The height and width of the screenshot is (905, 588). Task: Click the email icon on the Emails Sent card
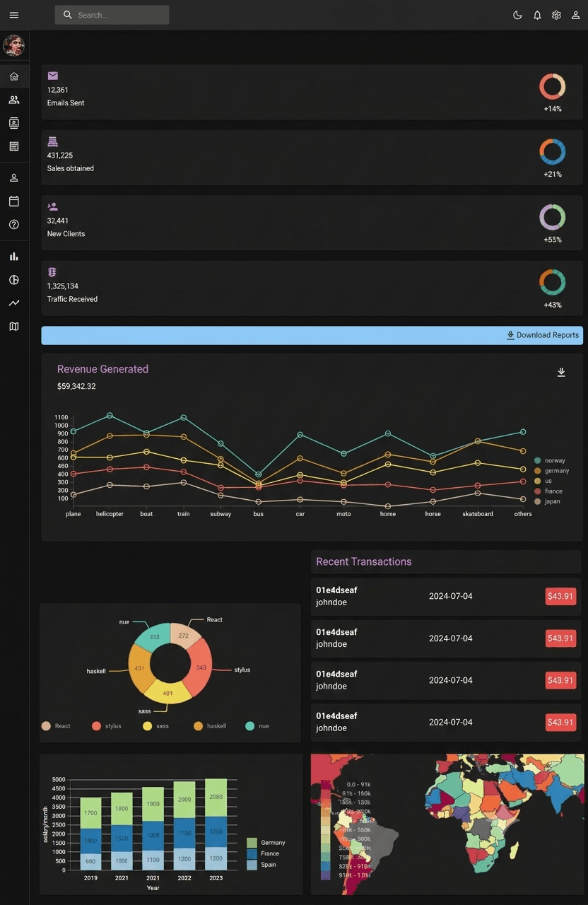coord(53,76)
